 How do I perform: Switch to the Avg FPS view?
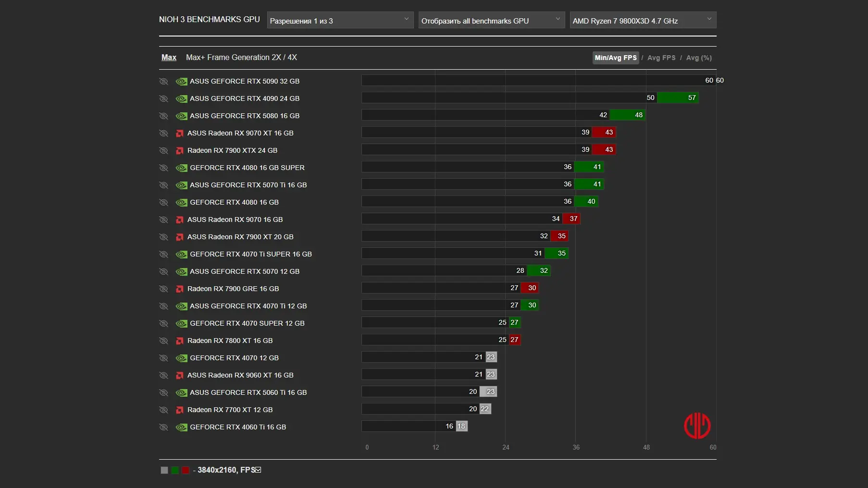tap(661, 58)
